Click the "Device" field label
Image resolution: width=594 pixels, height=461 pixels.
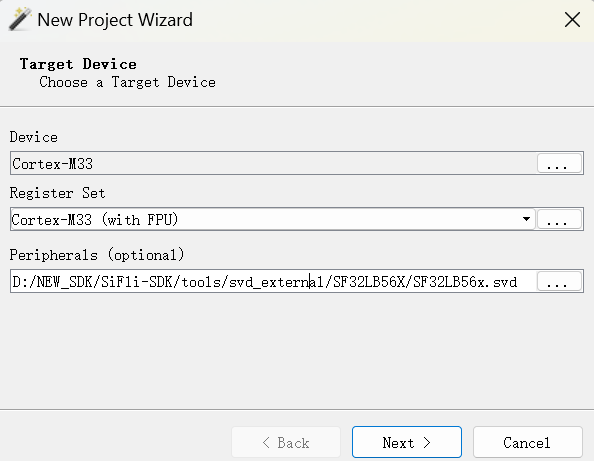tap(34, 137)
